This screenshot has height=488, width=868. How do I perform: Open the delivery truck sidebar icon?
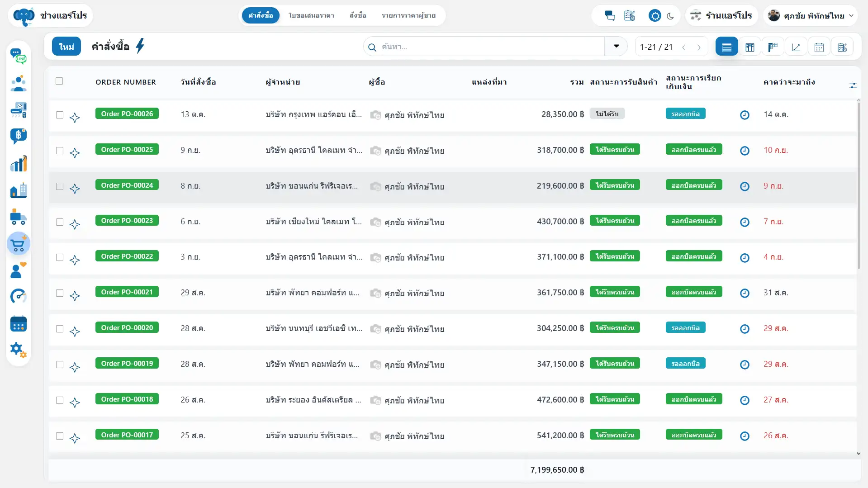[x=19, y=218]
